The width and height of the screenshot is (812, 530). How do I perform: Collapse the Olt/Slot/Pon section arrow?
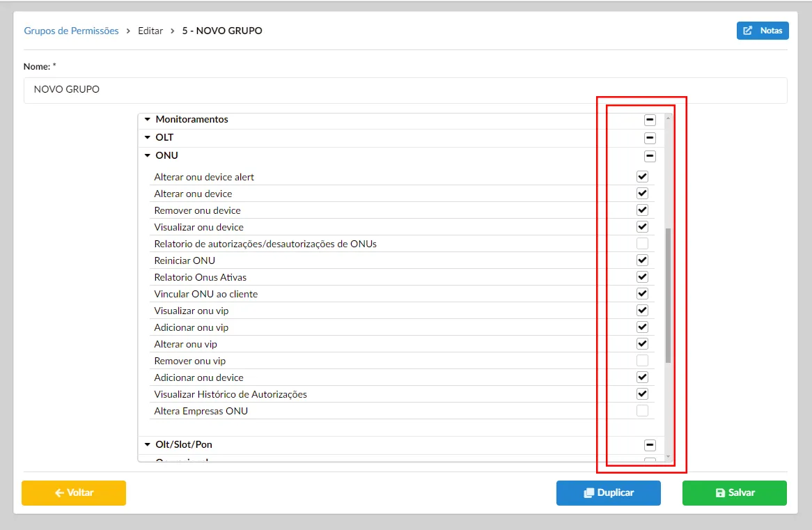[x=147, y=445]
